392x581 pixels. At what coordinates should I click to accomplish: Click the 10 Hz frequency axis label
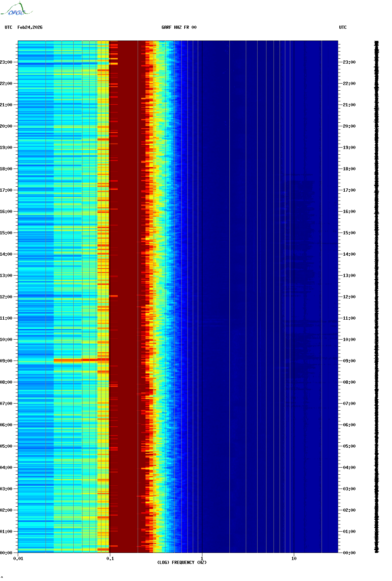pos(294,559)
